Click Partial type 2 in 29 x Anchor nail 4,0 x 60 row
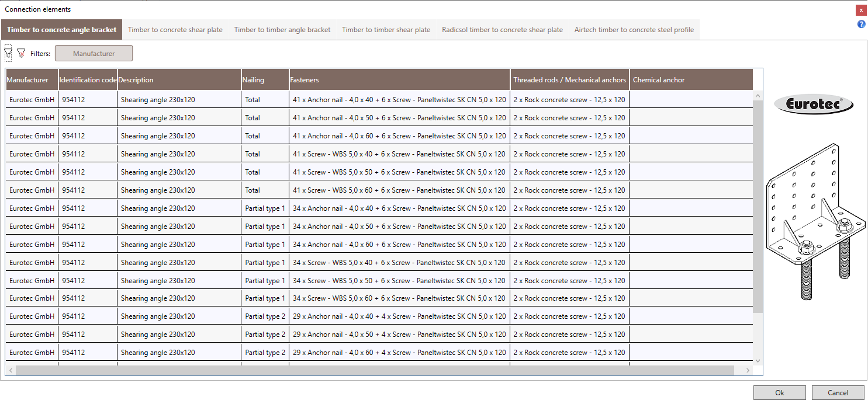Viewport: 868px width, 404px height. click(x=265, y=353)
